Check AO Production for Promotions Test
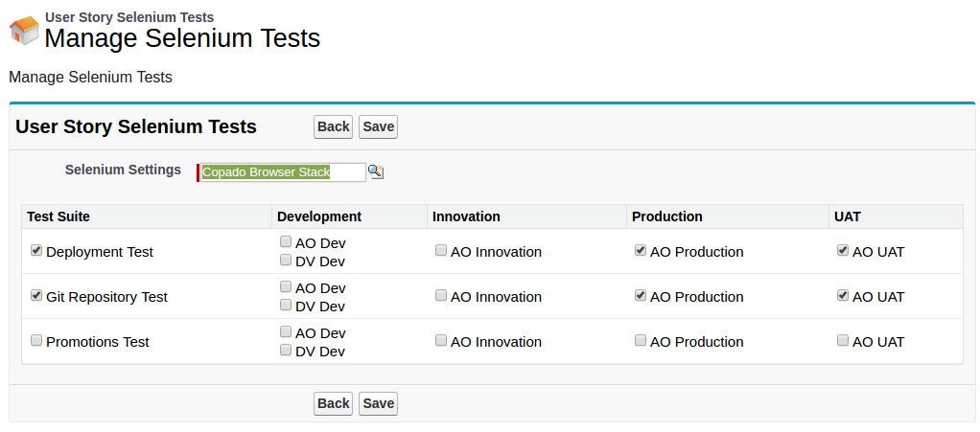 [641, 341]
